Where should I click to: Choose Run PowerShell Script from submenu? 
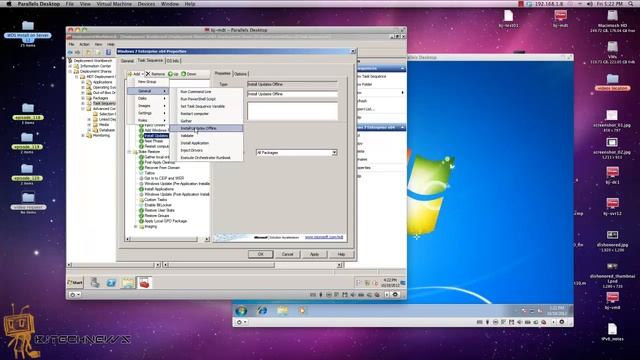(206, 99)
